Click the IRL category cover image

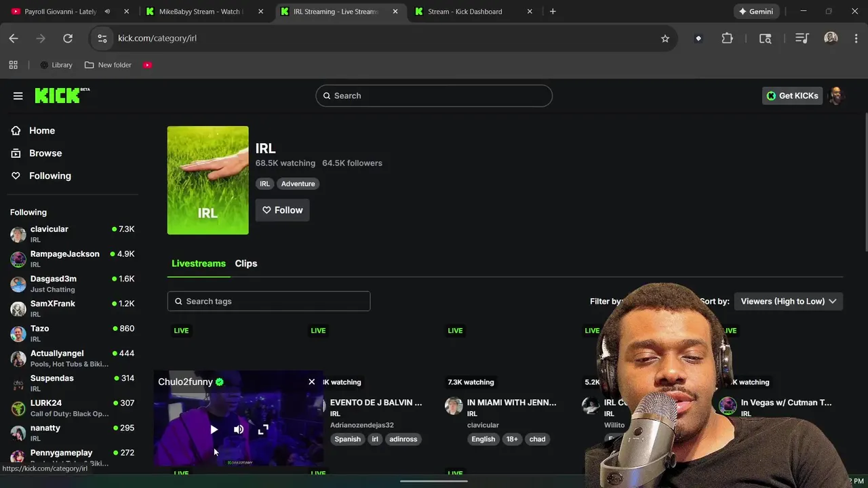coord(208,180)
